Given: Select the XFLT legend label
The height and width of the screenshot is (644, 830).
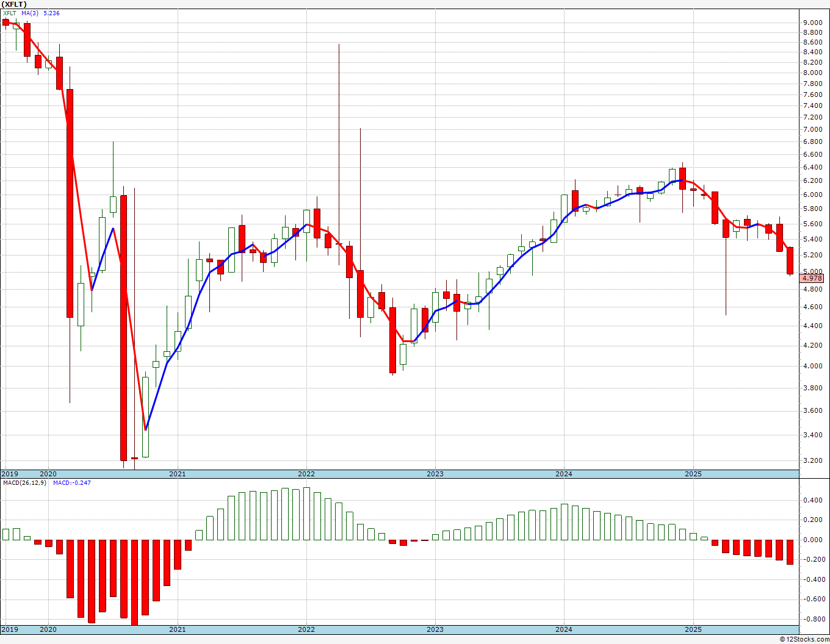Looking at the screenshot, I should click(x=10, y=13).
